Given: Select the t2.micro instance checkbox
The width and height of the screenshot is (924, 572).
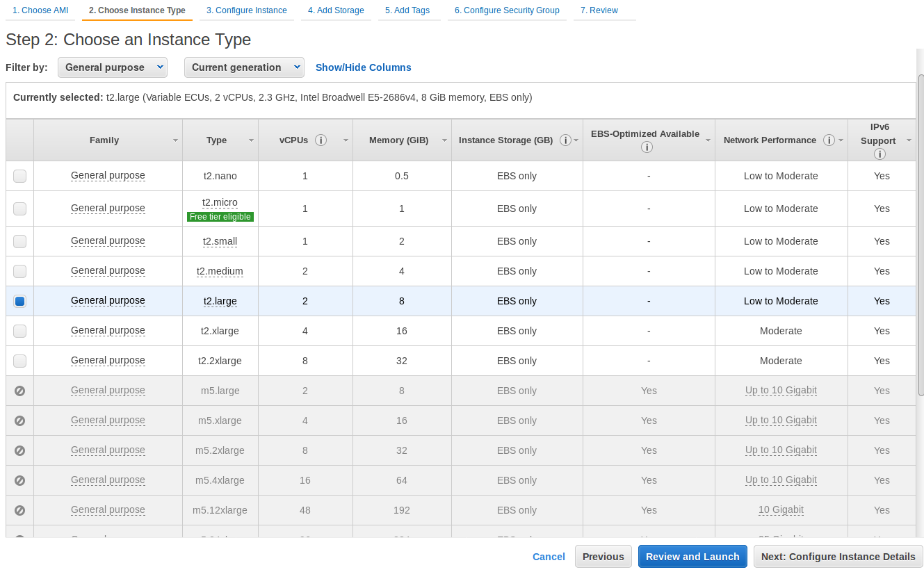Looking at the screenshot, I should coord(19,209).
